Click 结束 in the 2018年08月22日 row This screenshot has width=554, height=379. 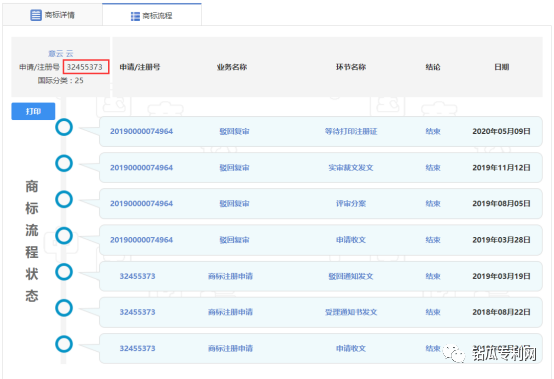click(433, 312)
